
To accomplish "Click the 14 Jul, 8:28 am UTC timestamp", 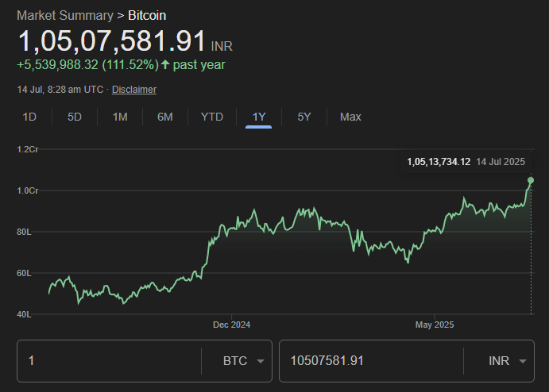I will [x=60, y=90].
